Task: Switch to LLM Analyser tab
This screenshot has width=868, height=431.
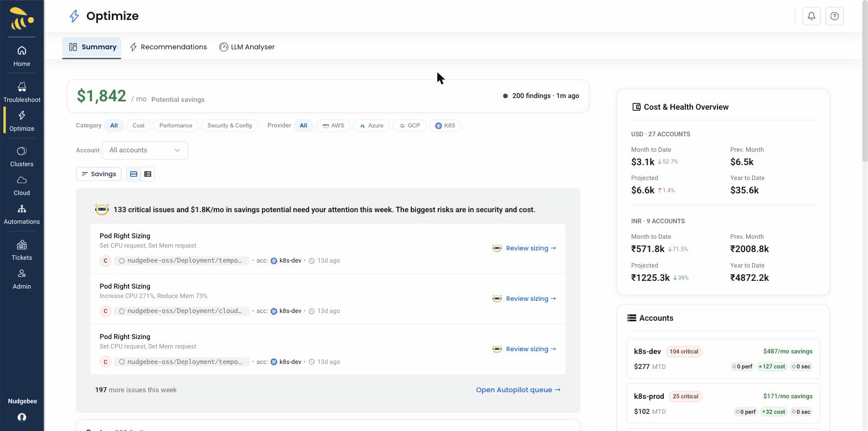Action: (246, 47)
